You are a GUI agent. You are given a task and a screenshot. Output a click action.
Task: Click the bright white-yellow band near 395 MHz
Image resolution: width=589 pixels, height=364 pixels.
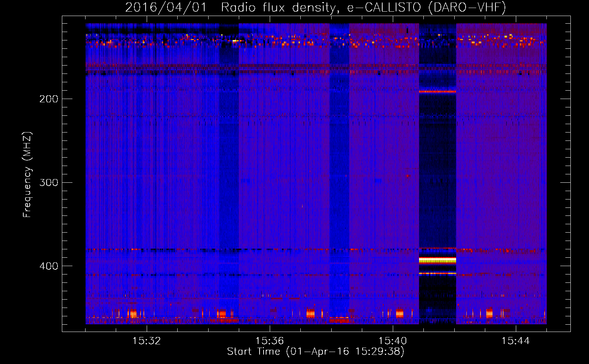(438, 260)
